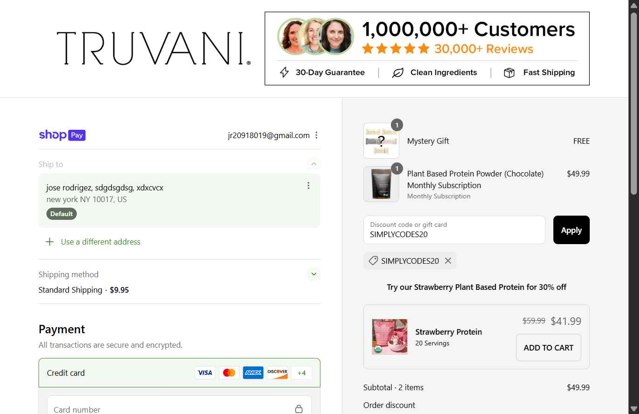Click the Payment section heading
This screenshot has width=639, height=414.
pyautogui.click(x=62, y=329)
